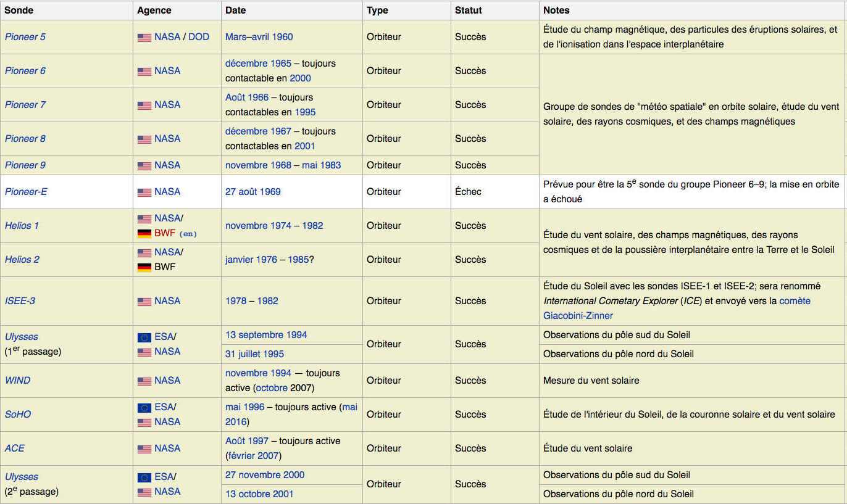
Task: Follow the red BWF link in Helios 1 row
Action: pyautogui.click(x=165, y=233)
